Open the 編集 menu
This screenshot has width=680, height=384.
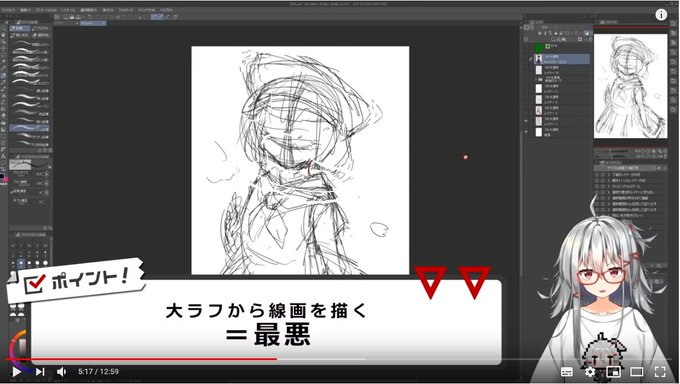[25, 10]
